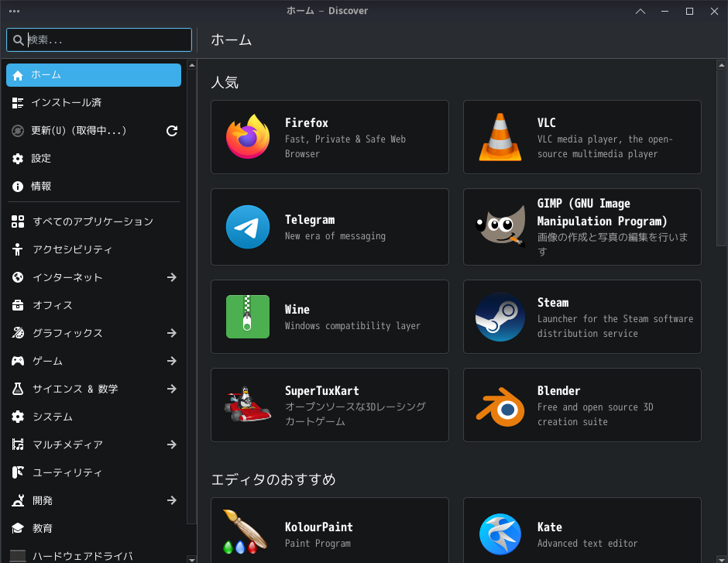Click inside the 検索 search field

(98, 39)
